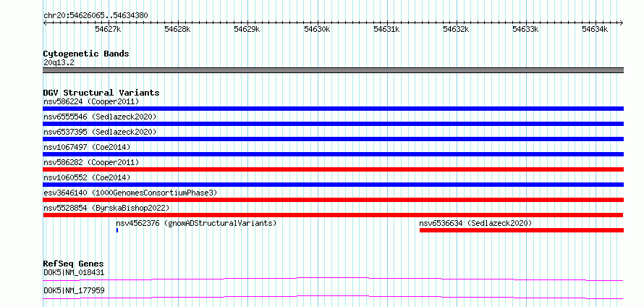
Task: Open the nsv1060552 (Coe2014) variant bar
Action: click(333, 185)
